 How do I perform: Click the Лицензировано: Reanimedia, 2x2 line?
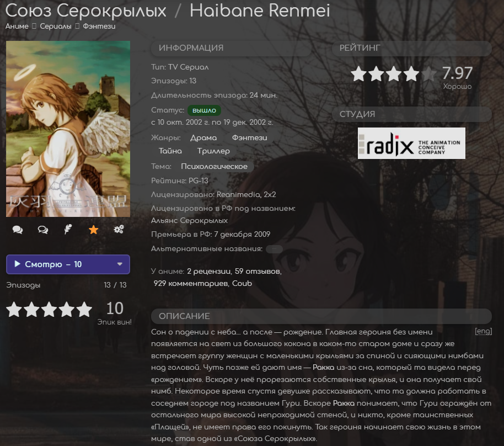(x=213, y=194)
